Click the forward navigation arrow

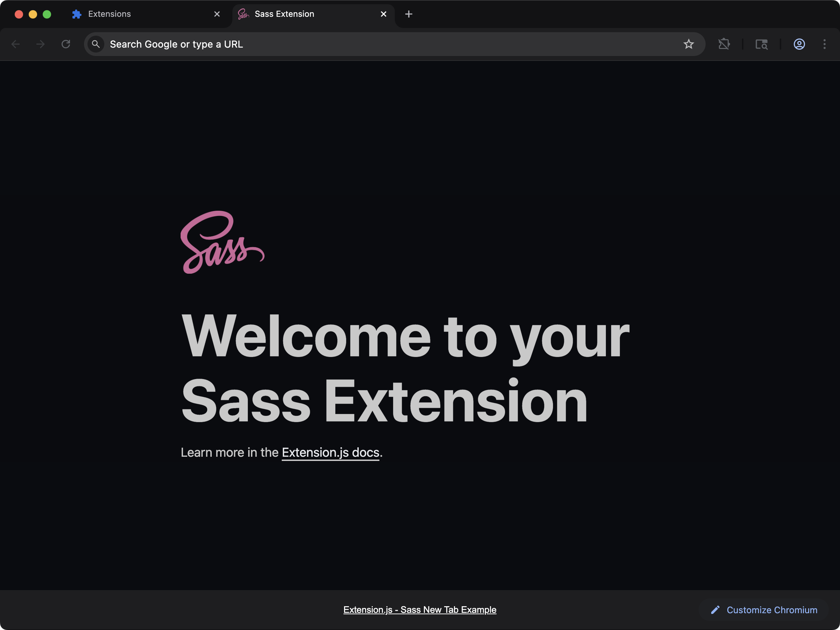(x=40, y=44)
